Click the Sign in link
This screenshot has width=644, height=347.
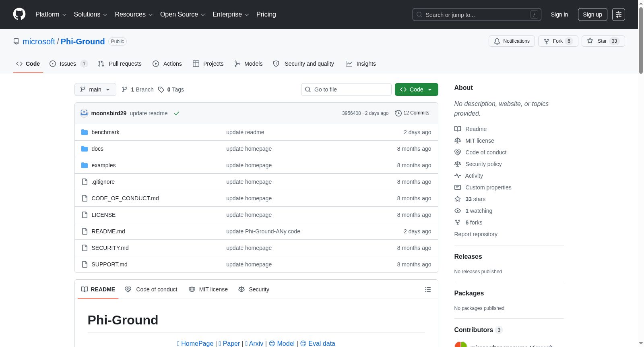559,15
